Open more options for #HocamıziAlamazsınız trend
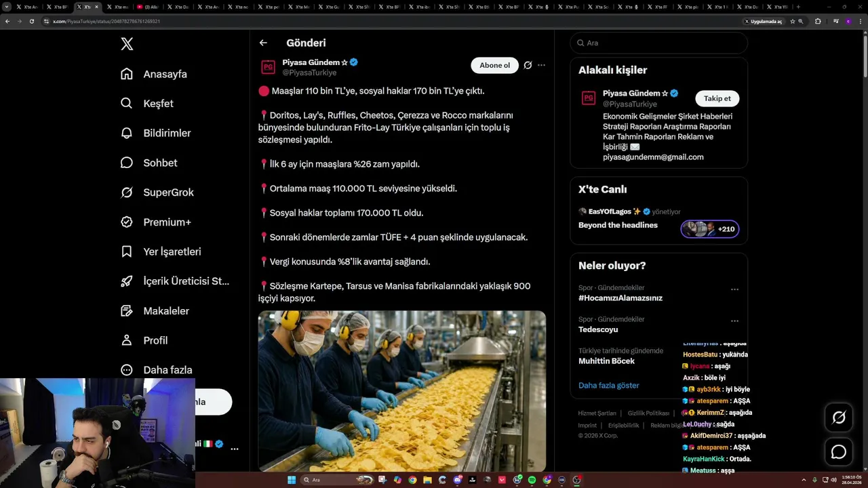The width and height of the screenshot is (868, 488). (734, 289)
